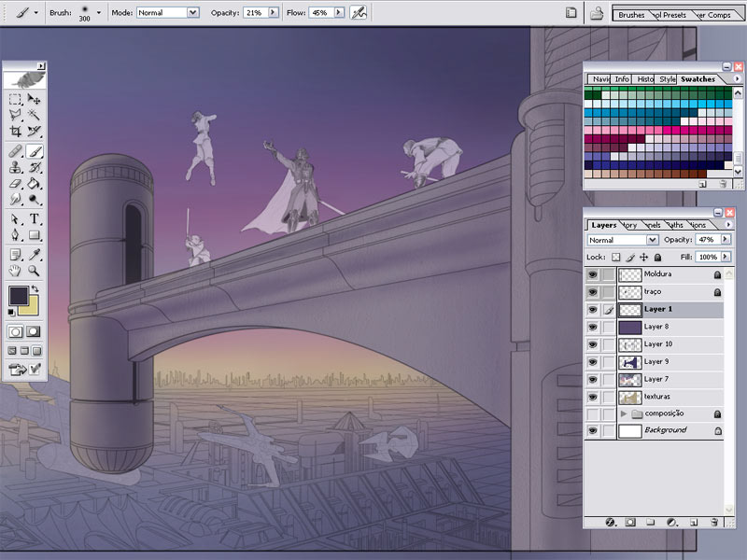The width and height of the screenshot is (747, 560).
Task: Open the layer Opacity slider arrow
Action: click(726, 240)
